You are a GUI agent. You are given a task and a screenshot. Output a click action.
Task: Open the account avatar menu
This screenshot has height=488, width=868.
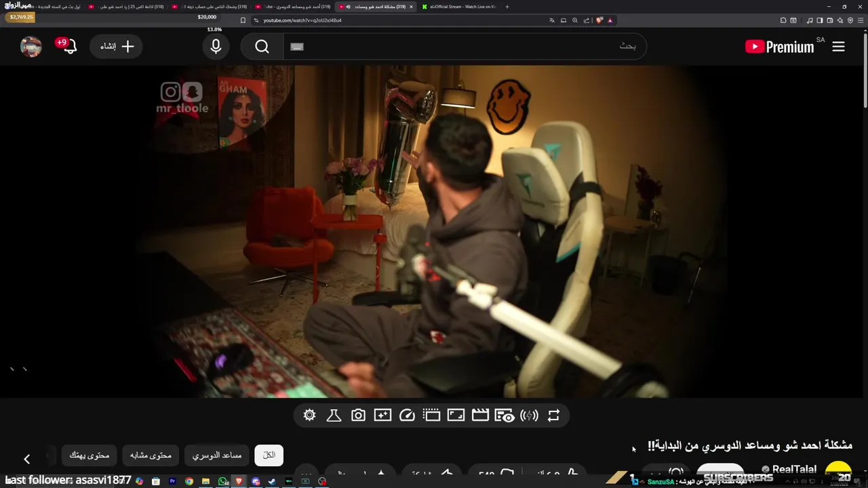[x=31, y=46]
